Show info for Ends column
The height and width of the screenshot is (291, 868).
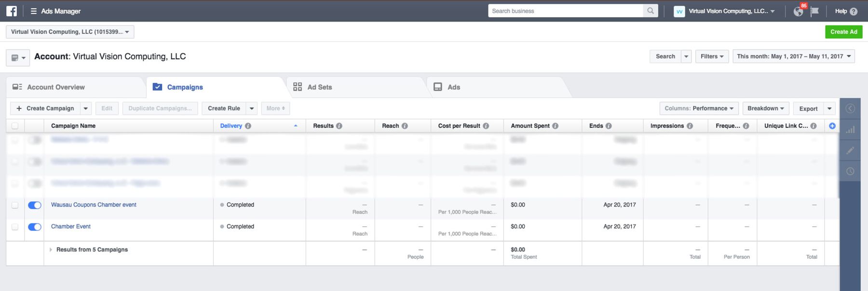tap(609, 126)
